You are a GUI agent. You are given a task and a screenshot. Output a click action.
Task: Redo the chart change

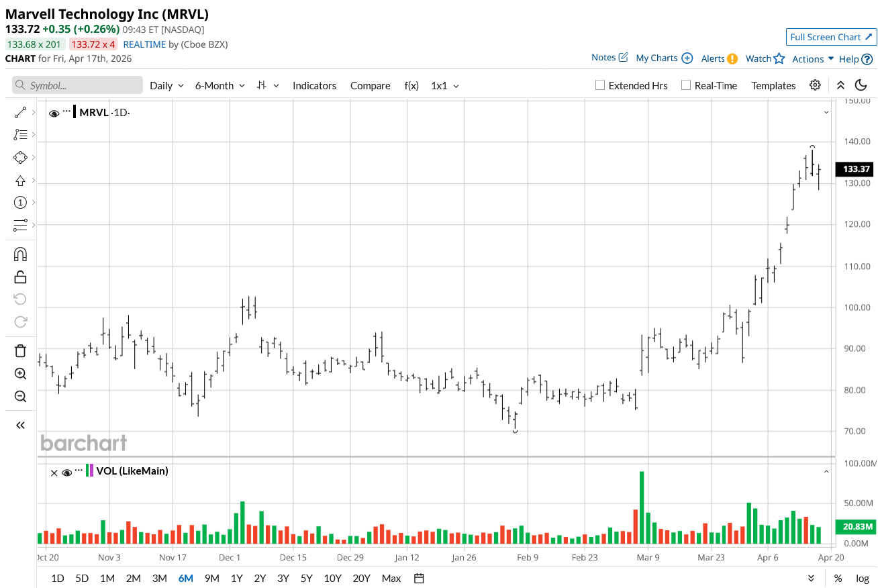point(20,322)
